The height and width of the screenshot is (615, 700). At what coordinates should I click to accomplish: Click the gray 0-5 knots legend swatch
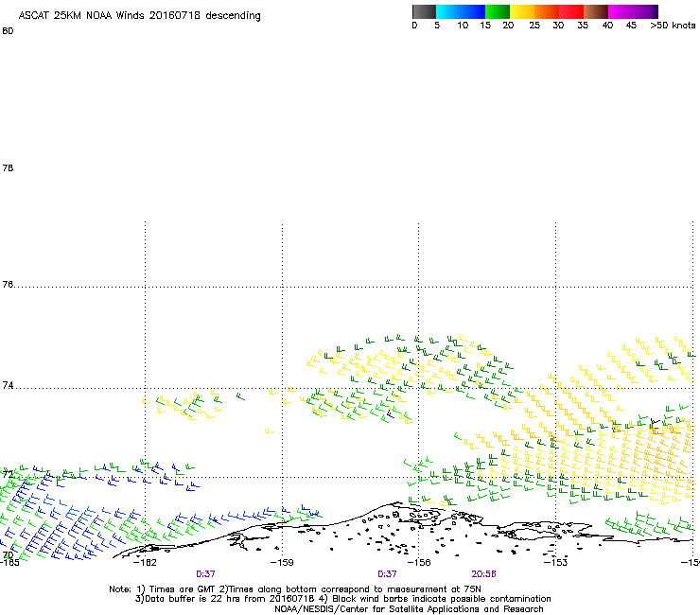[x=424, y=11]
